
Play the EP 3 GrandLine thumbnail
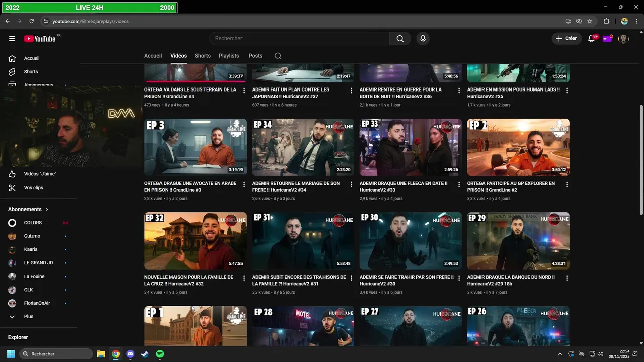pyautogui.click(x=195, y=147)
